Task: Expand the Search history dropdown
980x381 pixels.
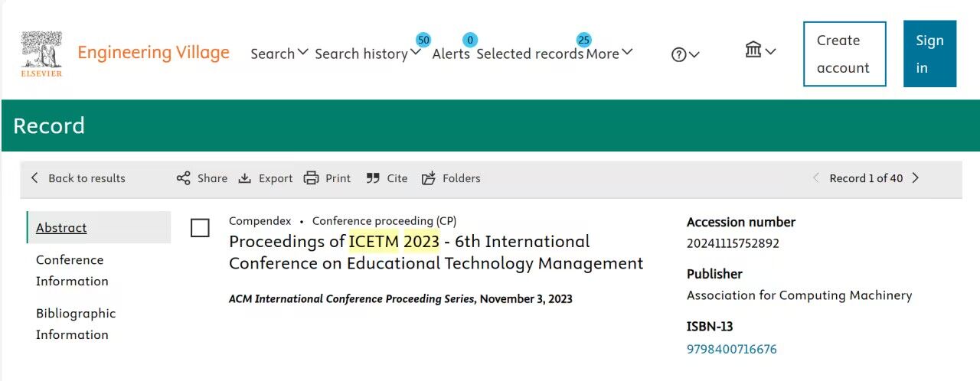Action: (x=367, y=54)
